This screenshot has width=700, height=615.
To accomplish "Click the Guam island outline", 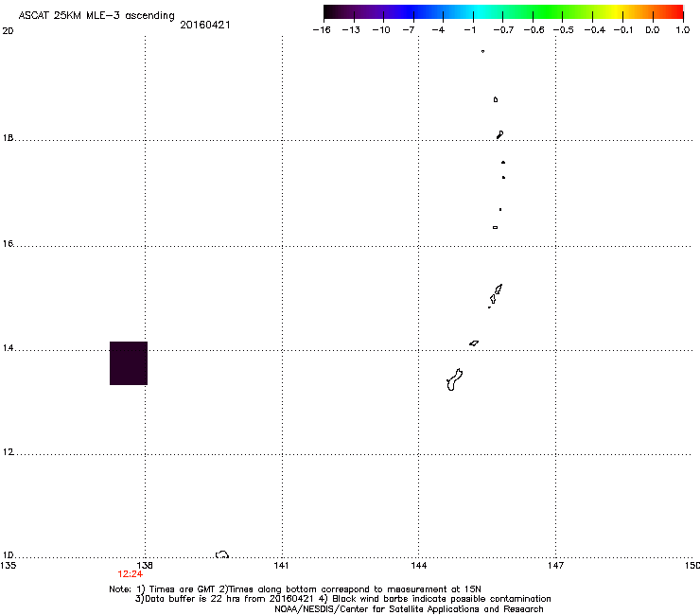I will pyautogui.click(x=454, y=379).
